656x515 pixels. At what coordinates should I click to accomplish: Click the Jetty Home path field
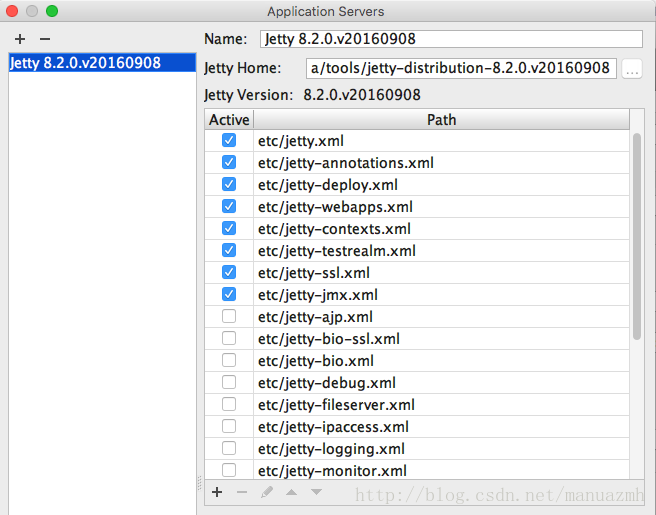pos(461,69)
